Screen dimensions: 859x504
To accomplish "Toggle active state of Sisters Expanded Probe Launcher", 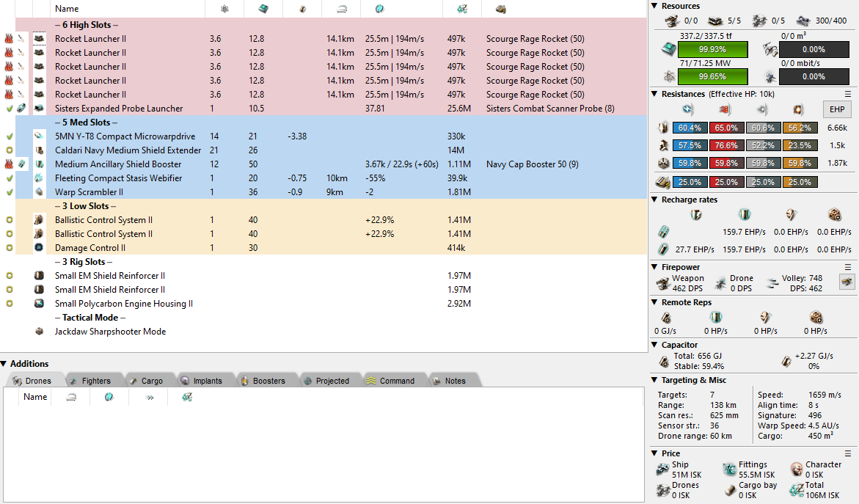I will [9, 109].
